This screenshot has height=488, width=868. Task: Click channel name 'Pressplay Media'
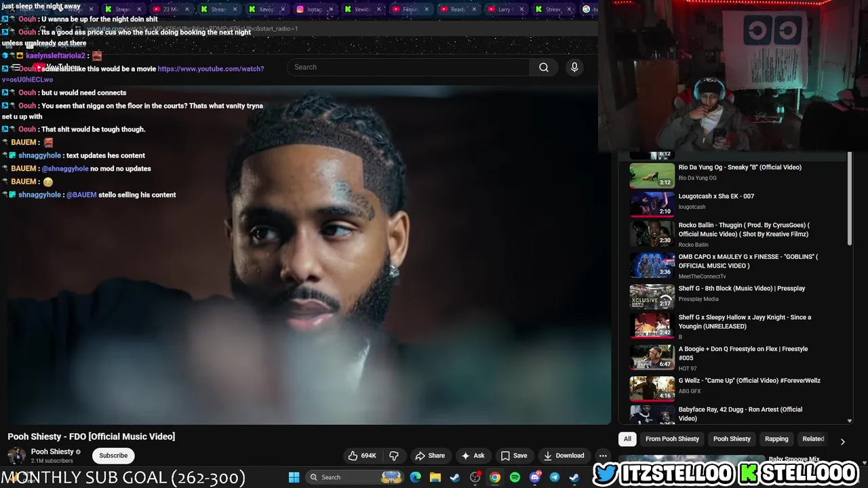tap(698, 299)
